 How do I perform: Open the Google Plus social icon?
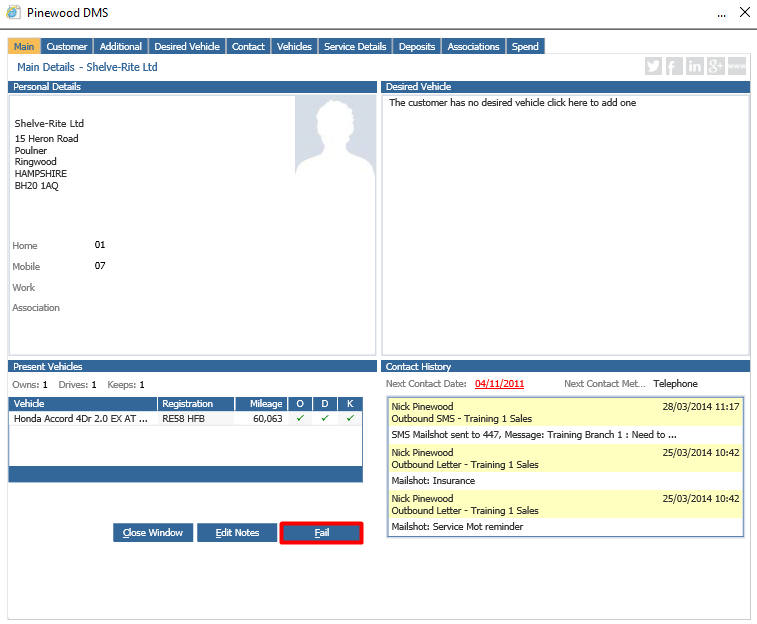click(715, 66)
